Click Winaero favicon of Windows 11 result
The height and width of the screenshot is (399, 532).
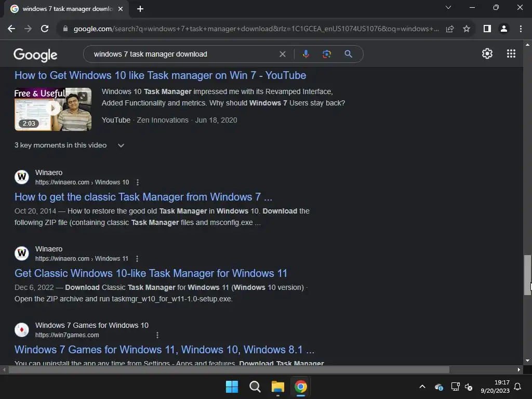point(22,254)
